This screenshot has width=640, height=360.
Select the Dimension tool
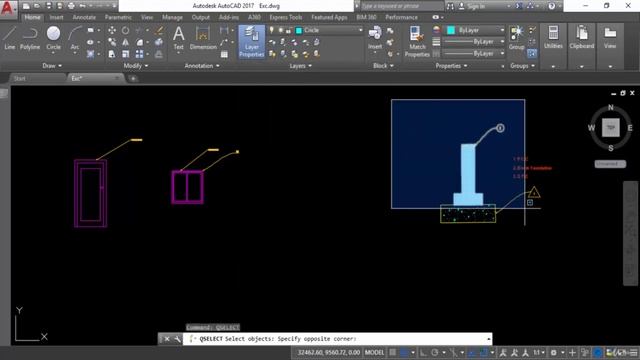(x=203, y=38)
